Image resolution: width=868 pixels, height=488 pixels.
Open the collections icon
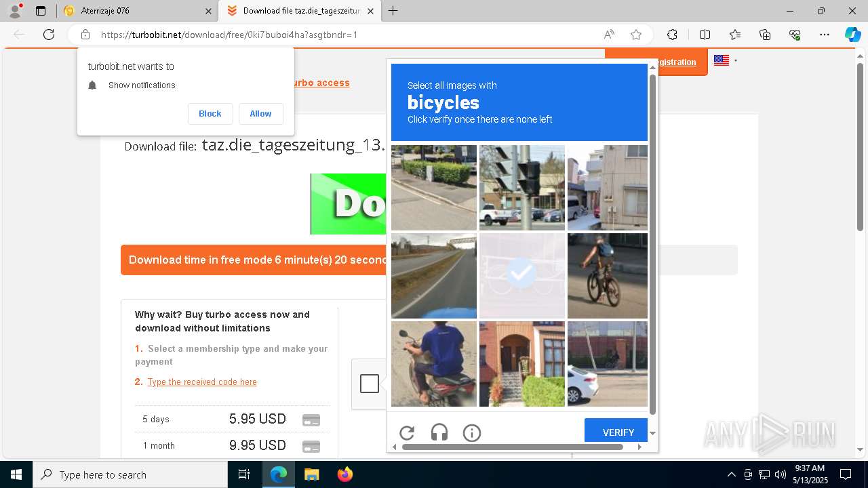(765, 35)
